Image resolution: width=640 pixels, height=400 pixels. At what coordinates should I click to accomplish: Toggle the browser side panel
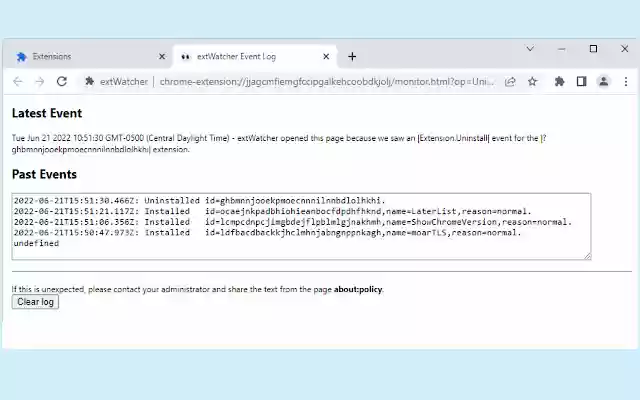click(581, 82)
